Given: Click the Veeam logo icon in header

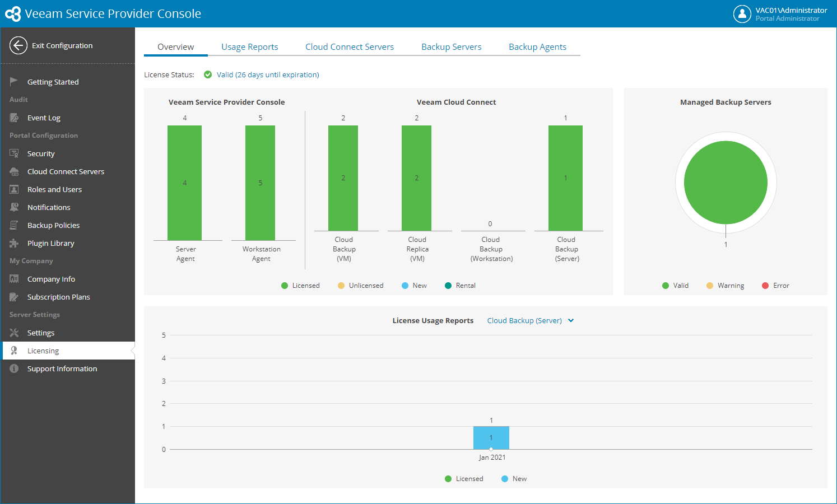Looking at the screenshot, I should pos(13,14).
